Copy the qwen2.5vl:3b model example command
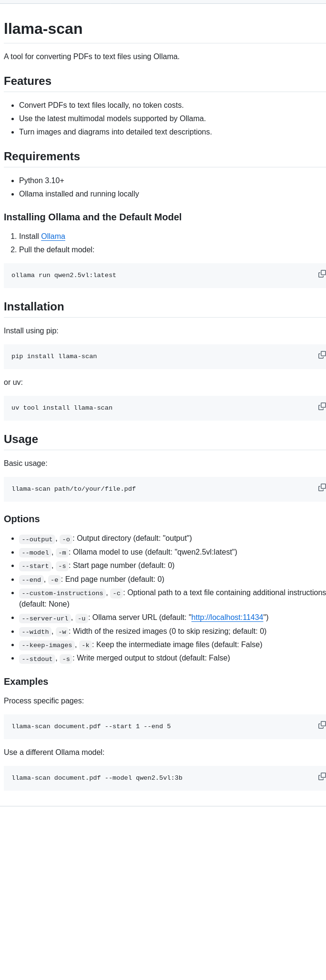 [322, 776]
